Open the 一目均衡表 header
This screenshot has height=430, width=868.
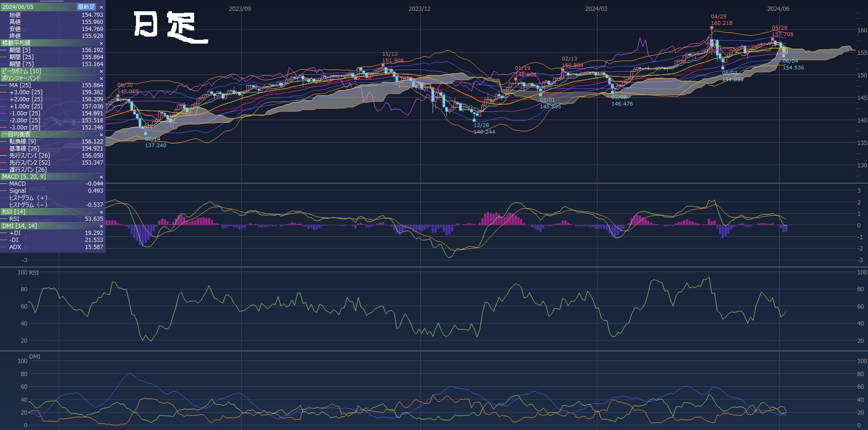53,135
